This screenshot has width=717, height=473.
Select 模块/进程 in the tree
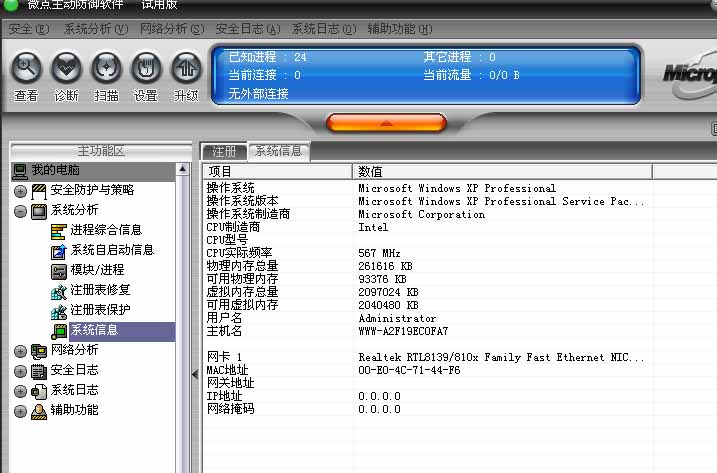point(97,270)
